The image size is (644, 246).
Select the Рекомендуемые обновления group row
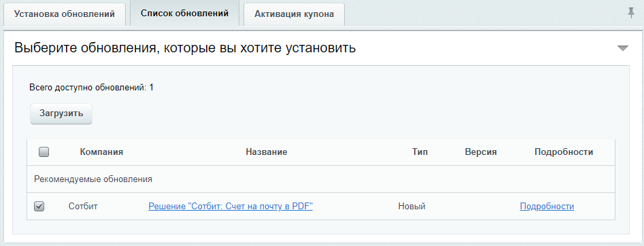pos(321,179)
